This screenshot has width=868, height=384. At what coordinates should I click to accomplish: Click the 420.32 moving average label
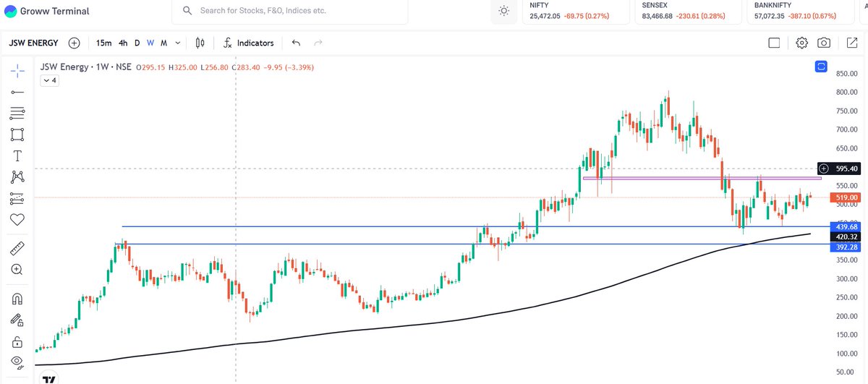[x=846, y=236]
